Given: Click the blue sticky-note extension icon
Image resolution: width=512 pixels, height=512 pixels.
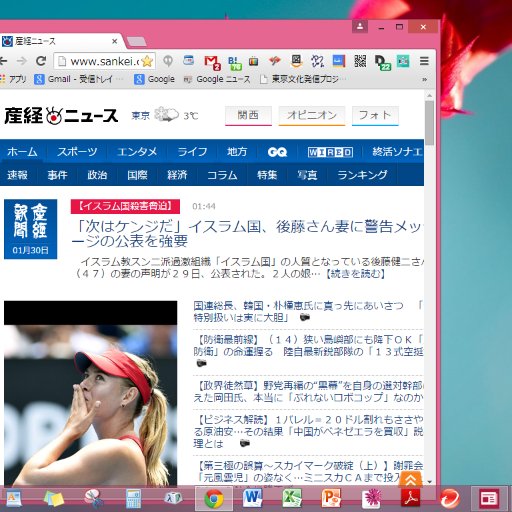Looking at the screenshot, I should click(x=339, y=61).
